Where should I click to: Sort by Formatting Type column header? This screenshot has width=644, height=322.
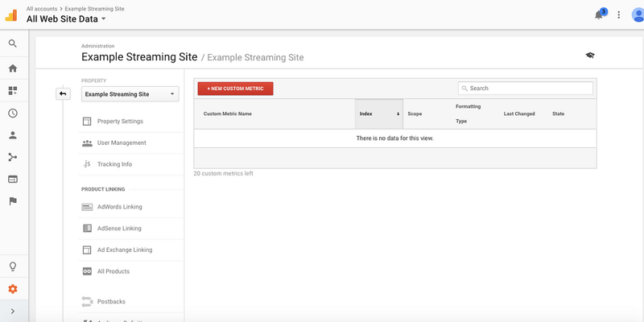click(468, 114)
